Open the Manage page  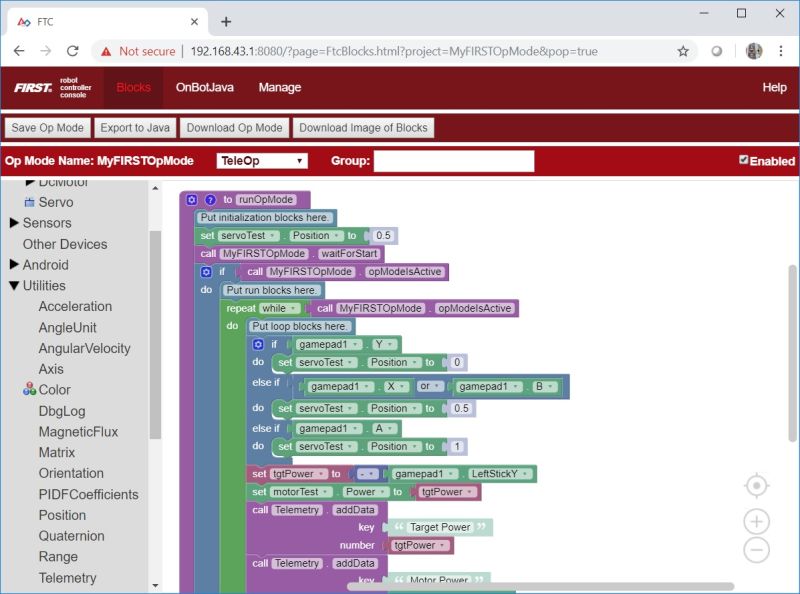click(279, 88)
